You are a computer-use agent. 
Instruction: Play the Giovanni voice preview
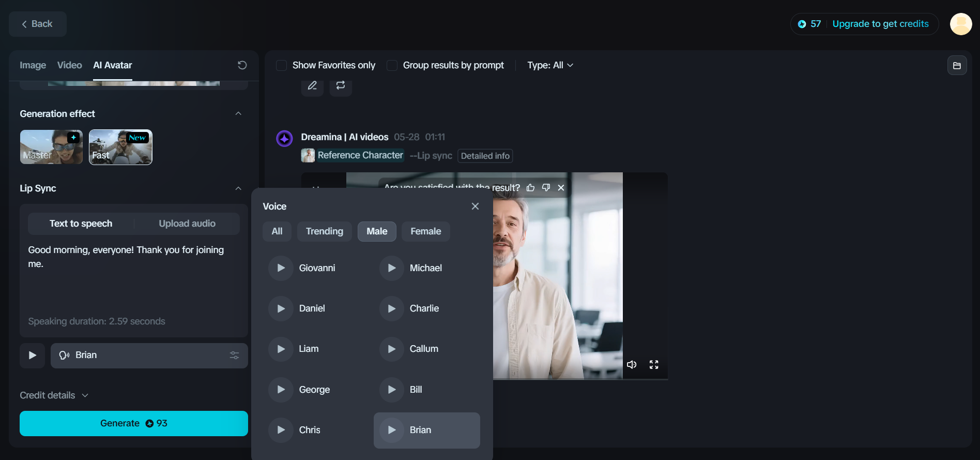click(281, 268)
